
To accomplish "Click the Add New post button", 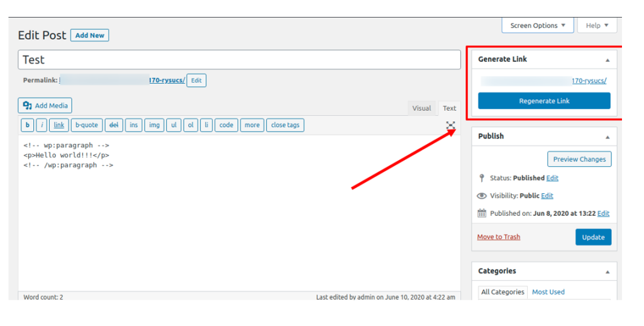I will coord(89,35).
